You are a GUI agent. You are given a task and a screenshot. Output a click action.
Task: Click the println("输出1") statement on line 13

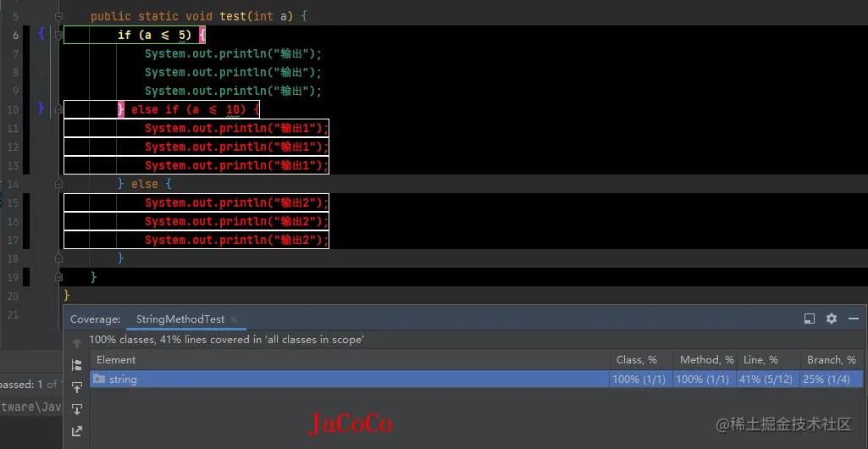237,165
